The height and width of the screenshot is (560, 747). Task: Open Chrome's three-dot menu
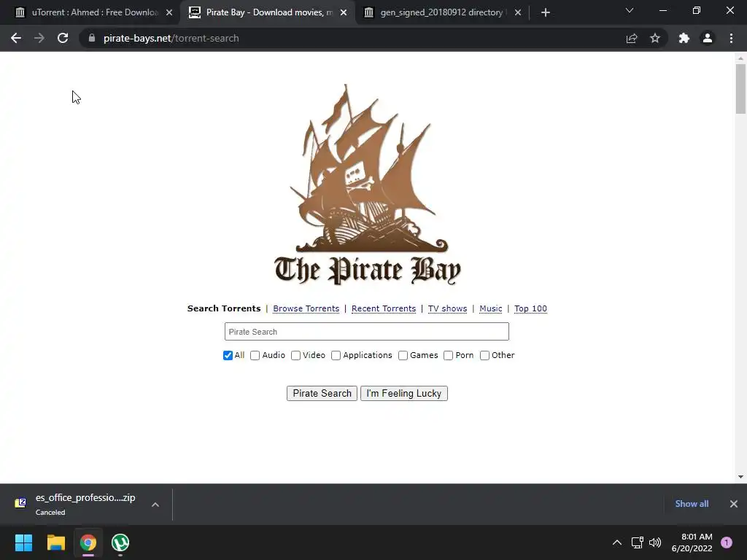tap(731, 38)
